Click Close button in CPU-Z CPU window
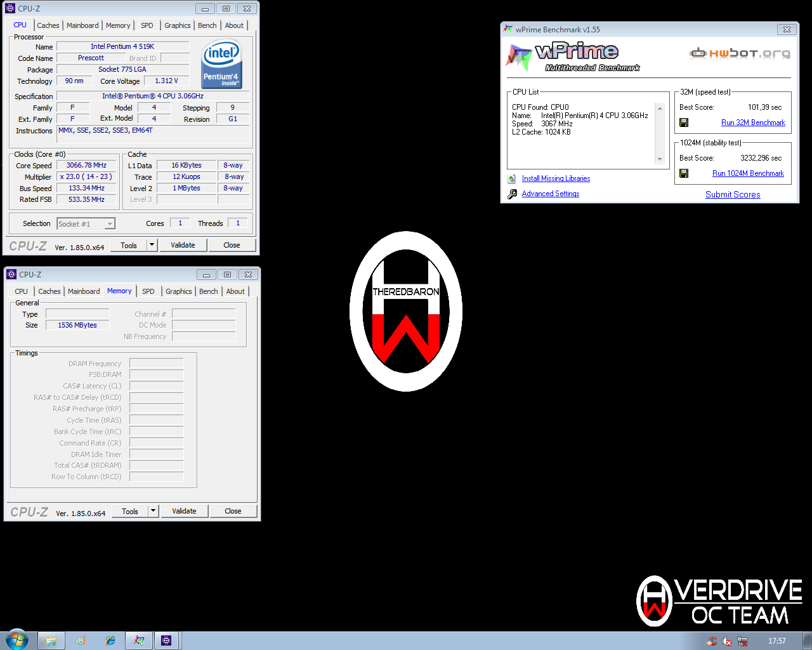 pyautogui.click(x=232, y=245)
